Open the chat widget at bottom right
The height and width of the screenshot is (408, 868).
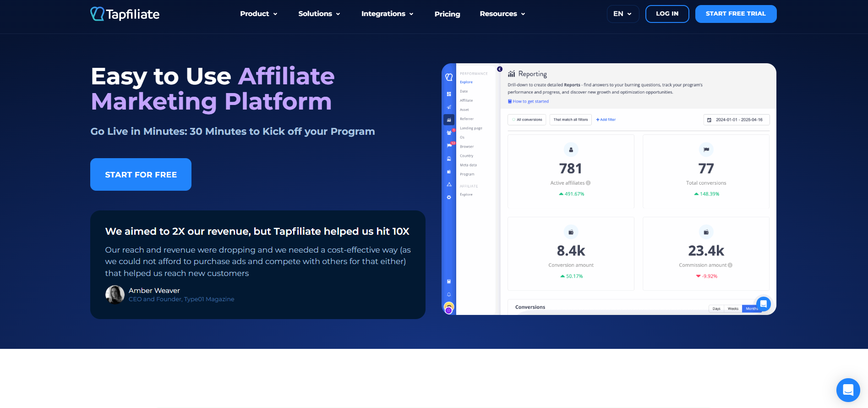click(848, 390)
